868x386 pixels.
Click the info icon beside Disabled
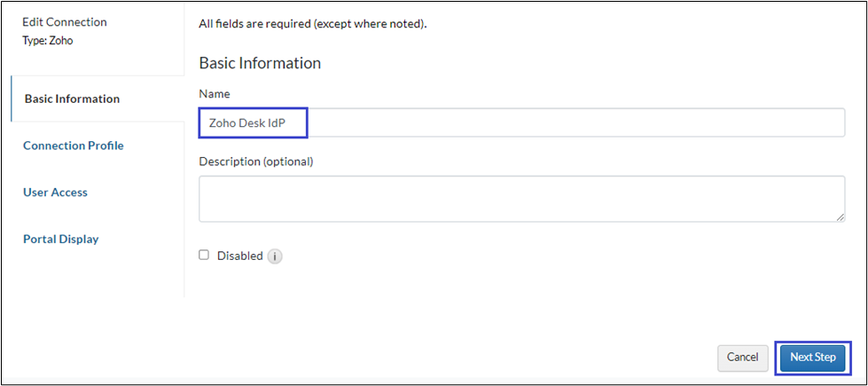[275, 256]
